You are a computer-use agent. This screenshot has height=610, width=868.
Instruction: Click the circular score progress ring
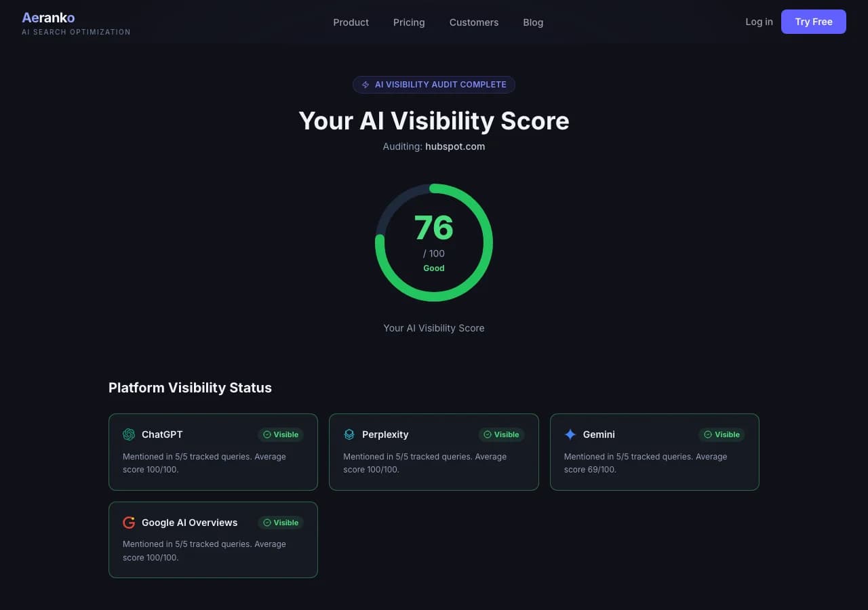pyautogui.click(x=434, y=243)
